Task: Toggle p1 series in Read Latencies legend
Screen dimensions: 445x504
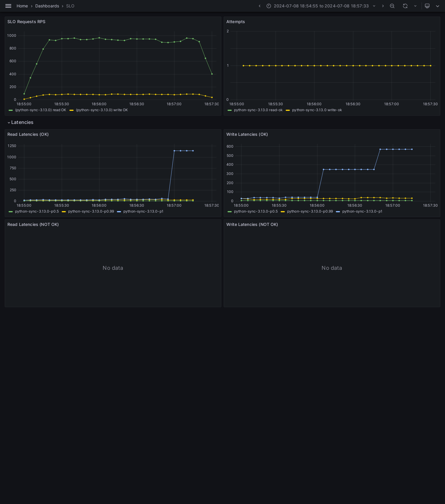Action: tap(143, 211)
